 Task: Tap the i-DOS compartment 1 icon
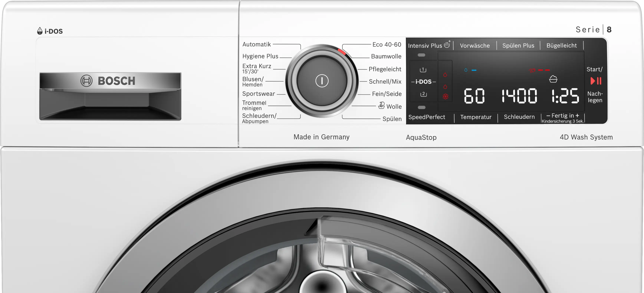[x=423, y=70]
